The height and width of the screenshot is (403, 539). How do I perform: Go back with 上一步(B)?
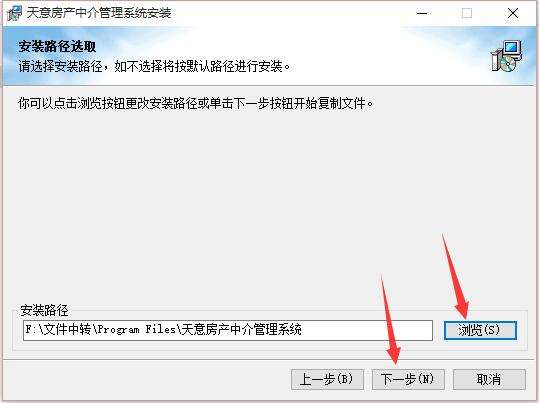pos(327,379)
